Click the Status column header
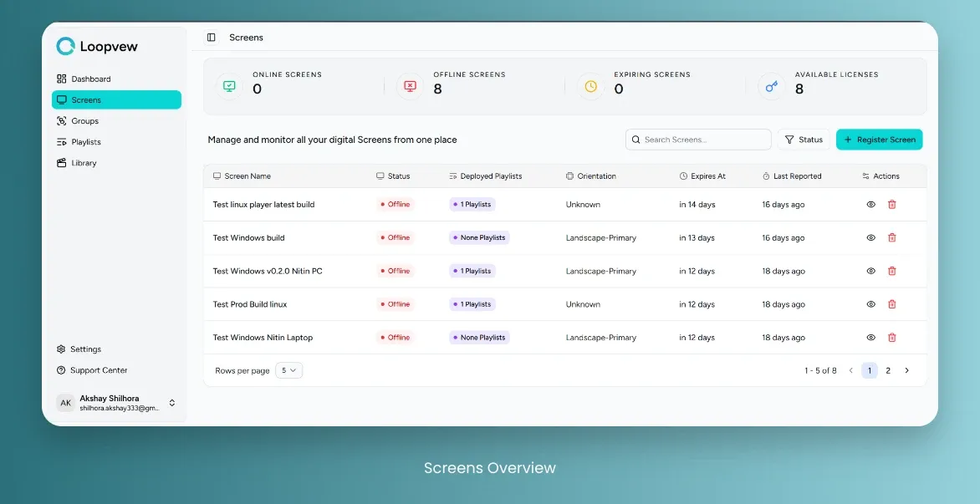This screenshot has height=504, width=980. pos(393,176)
